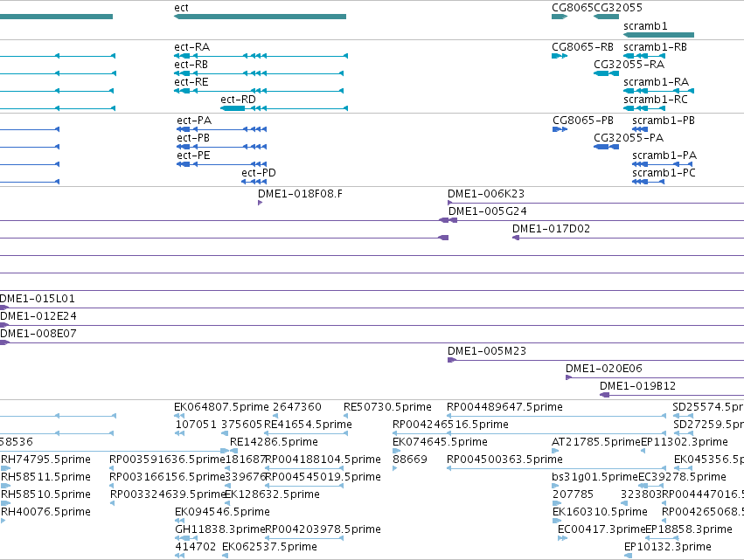Click EST RP004203978.5prime

click(323, 529)
